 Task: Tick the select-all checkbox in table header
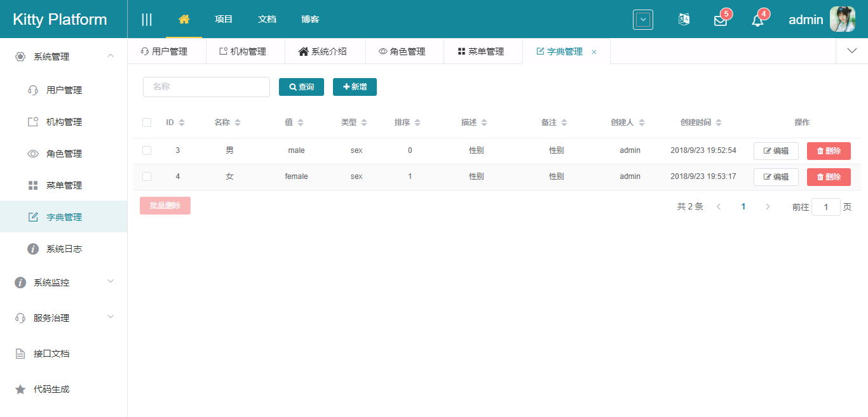point(147,122)
